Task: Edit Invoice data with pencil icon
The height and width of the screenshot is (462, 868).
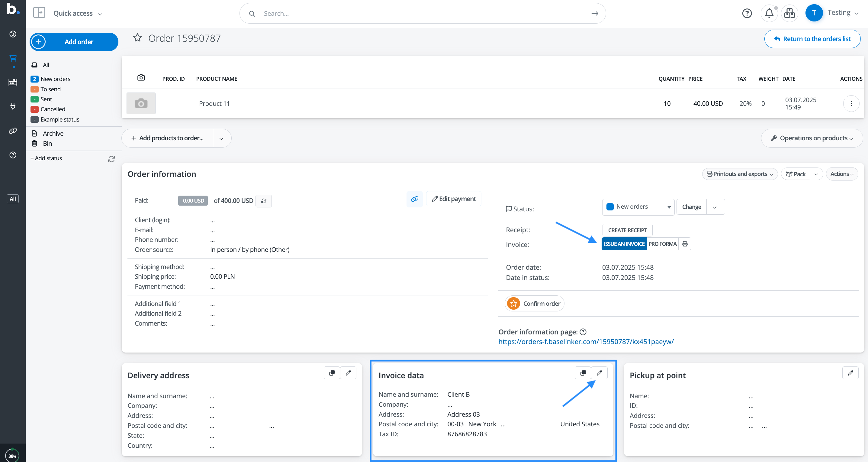Action: 599,373
